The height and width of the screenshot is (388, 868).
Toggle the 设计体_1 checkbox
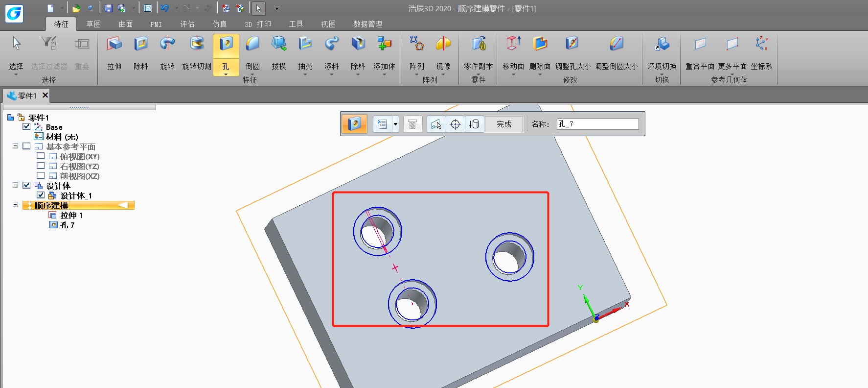coord(41,195)
